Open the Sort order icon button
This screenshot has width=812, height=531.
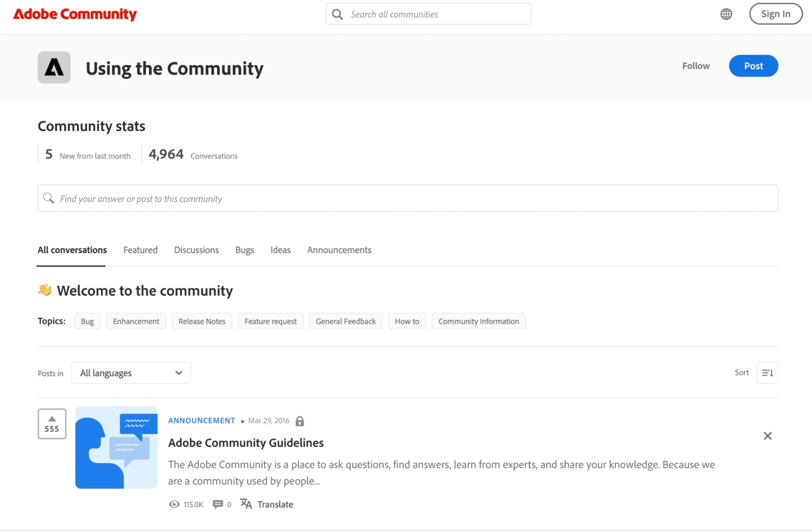(x=767, y=373)
